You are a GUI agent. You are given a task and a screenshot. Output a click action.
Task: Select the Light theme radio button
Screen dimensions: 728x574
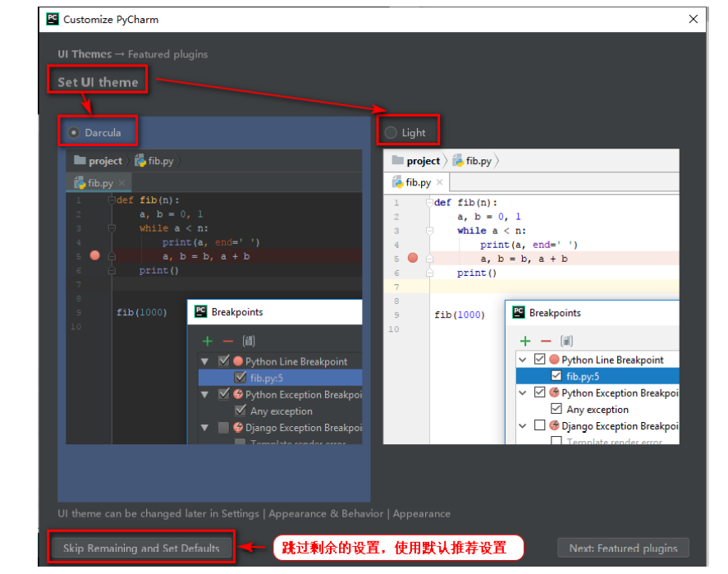[x=391, y=133]
